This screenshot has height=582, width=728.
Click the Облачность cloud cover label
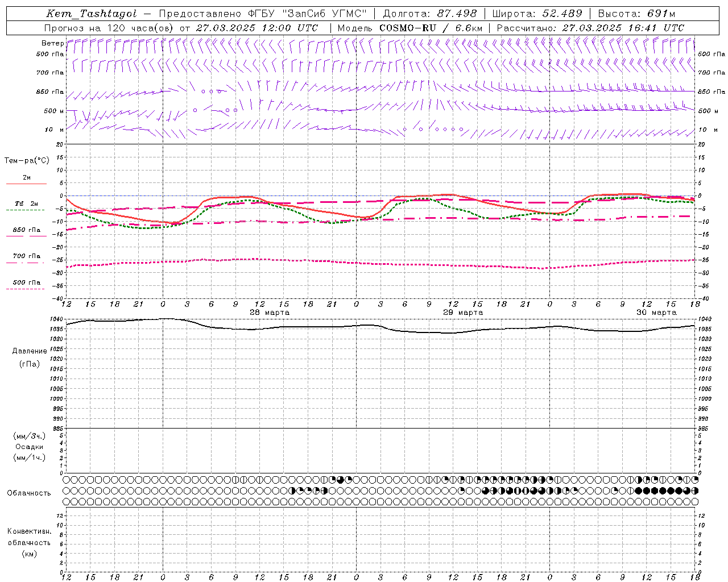coord(29,493)
